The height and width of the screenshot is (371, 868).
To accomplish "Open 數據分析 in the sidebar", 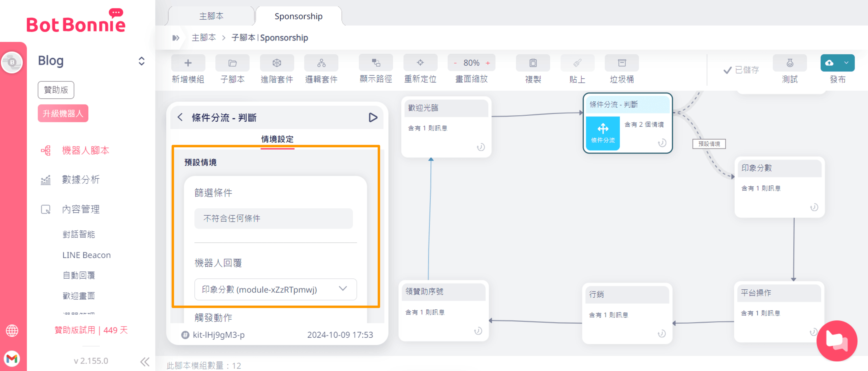I will pyautogui.click(x=81, y=180).
